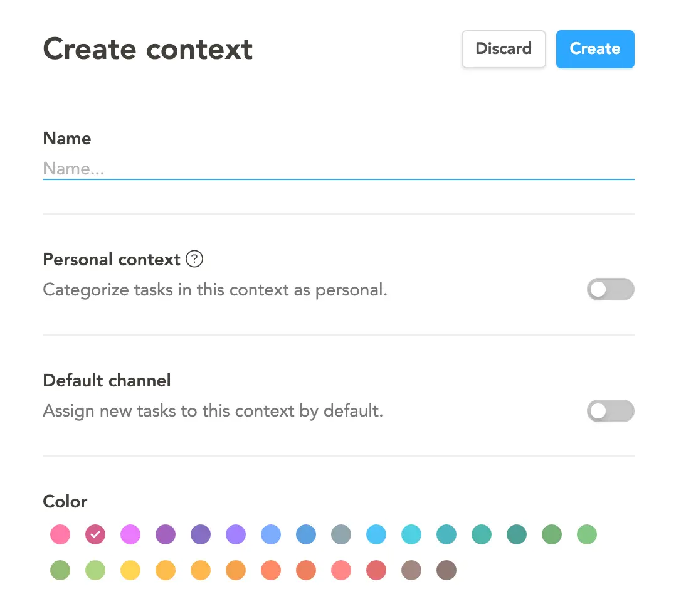Pick the purple color swatch
The height and width of the screenshot is (616, 681).
click(x=166, y=534)
